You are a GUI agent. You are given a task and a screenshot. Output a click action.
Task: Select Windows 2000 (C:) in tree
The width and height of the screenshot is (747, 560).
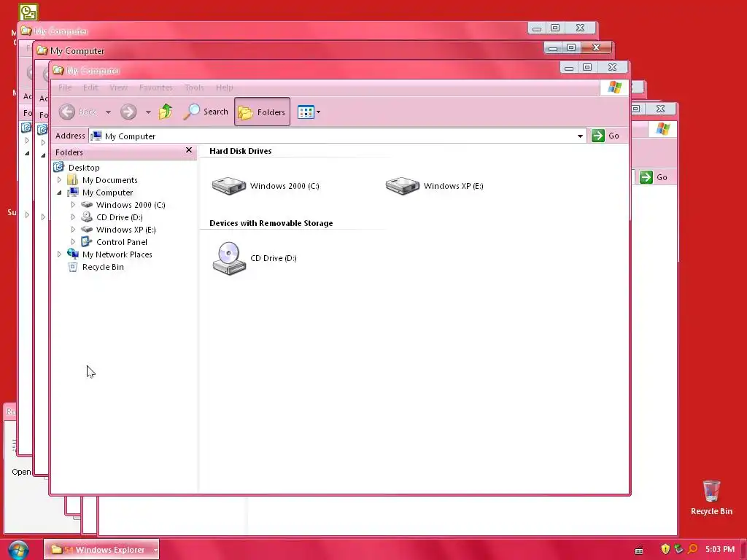[131, 205]
